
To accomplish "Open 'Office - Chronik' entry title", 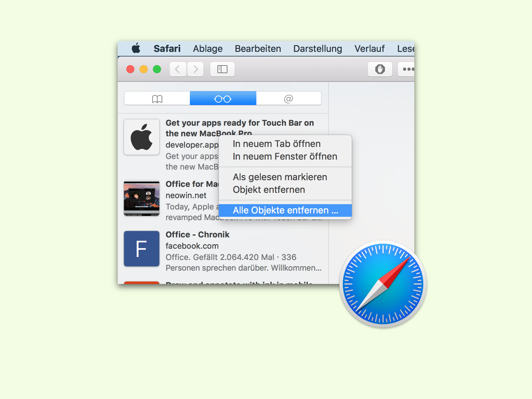I will pos(198,234).
